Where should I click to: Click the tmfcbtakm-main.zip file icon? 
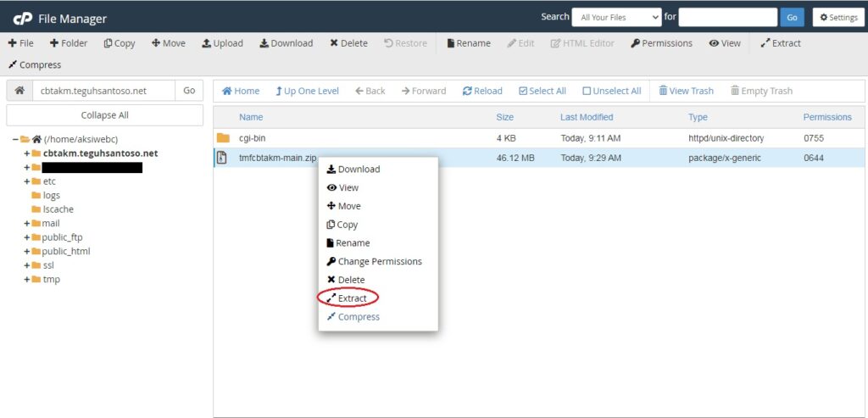tap(222, 158)
